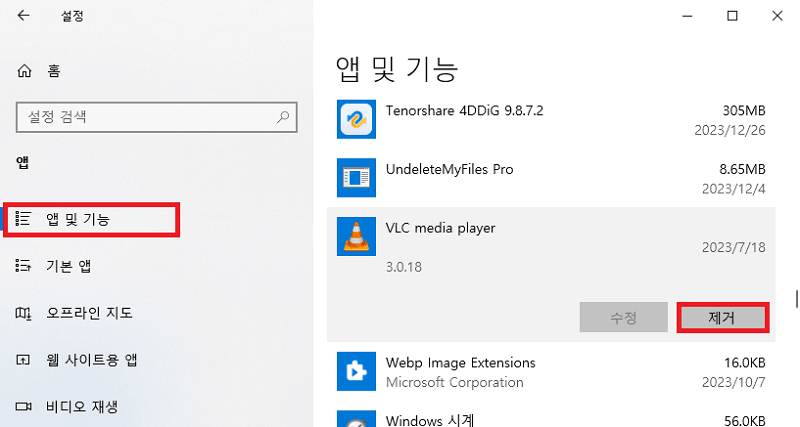Click the 16.0KB size value

pos(745,363)
